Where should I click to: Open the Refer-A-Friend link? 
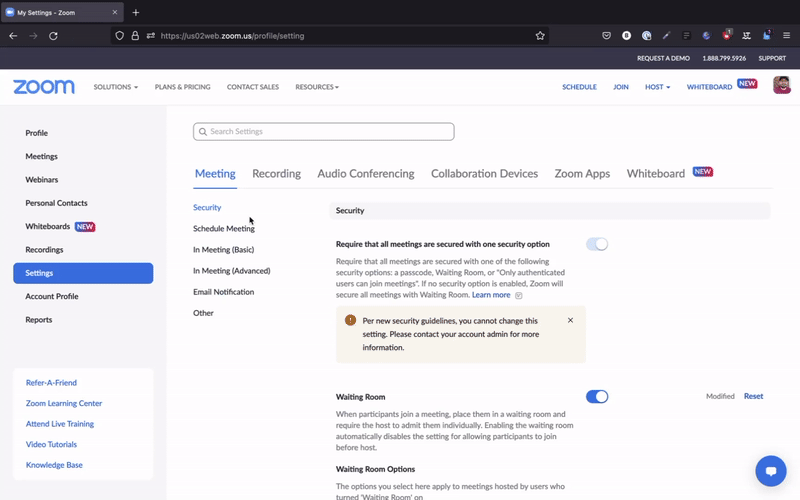click(51, 383)
